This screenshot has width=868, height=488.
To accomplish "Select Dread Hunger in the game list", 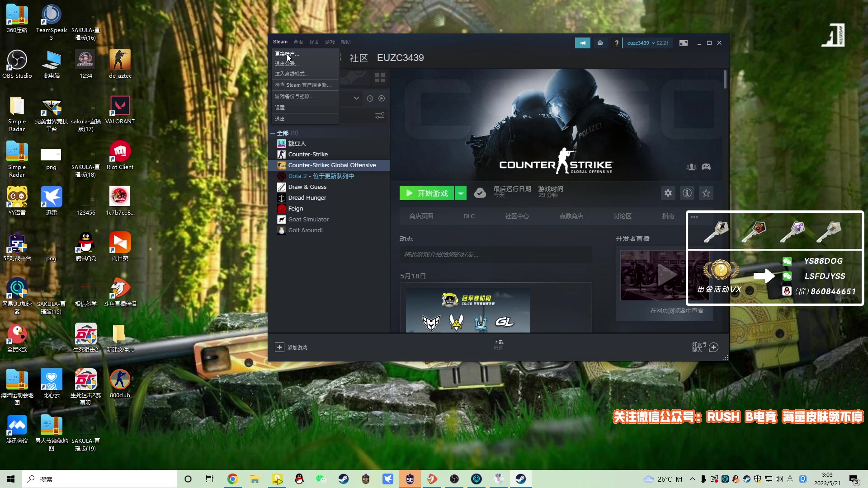I will coord(307,198).
